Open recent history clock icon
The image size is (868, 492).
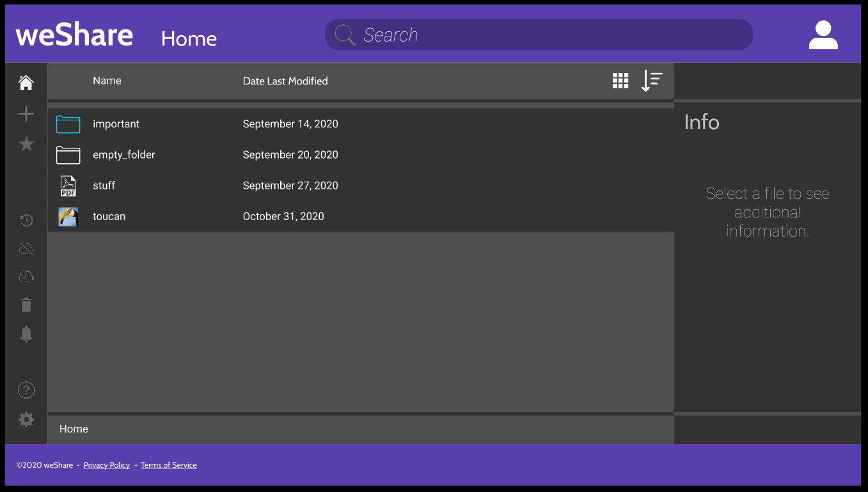tap(26, 221)
